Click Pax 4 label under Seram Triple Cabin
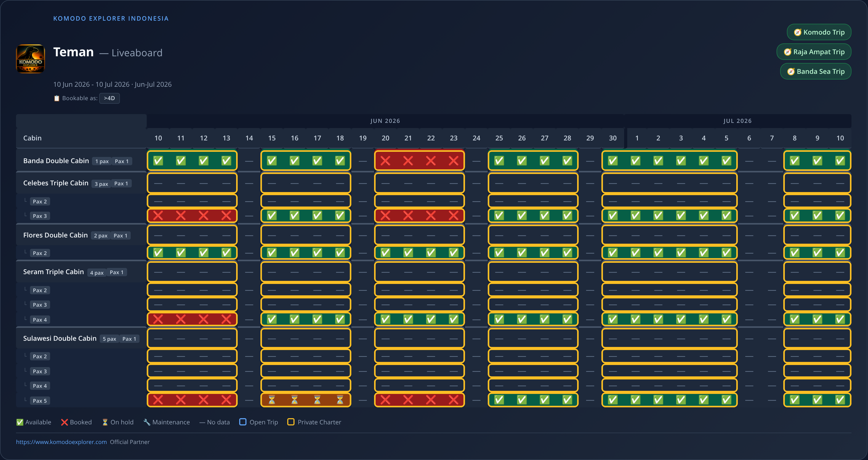Image resolution: width=868 pixels, height=460 pixels. click(x=40, y=320)
